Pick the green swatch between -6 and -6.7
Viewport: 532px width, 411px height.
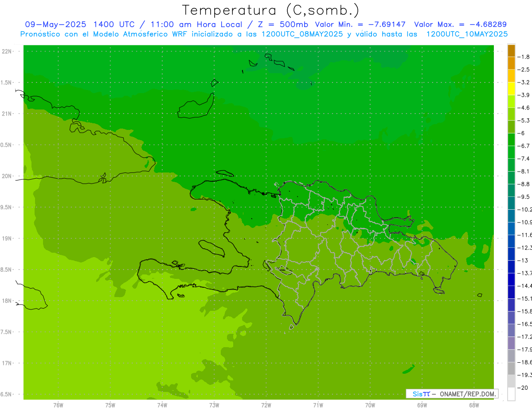pyautogui.click(x=511, y=140)
